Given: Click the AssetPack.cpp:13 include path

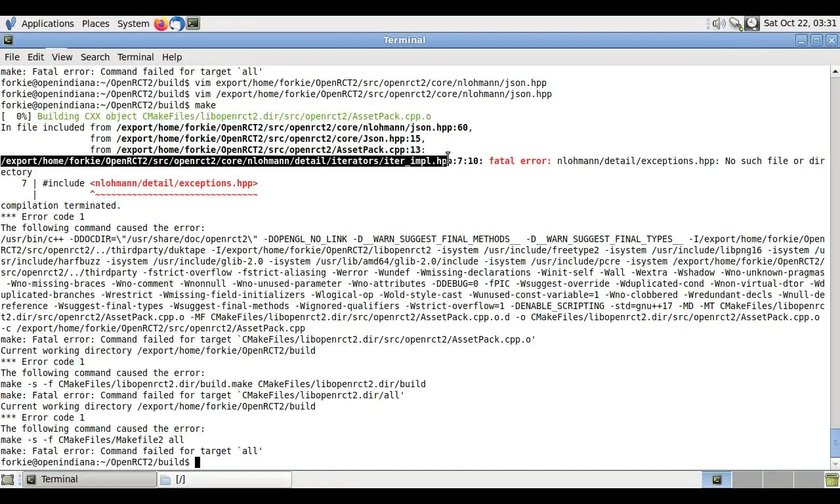Looking at the screenshot, I should [x=268, y=150].
